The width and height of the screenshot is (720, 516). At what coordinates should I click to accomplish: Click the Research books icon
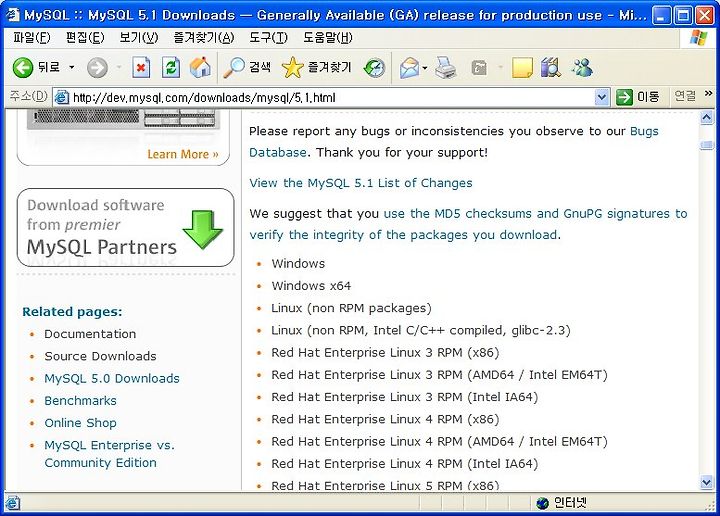(551, 68)
